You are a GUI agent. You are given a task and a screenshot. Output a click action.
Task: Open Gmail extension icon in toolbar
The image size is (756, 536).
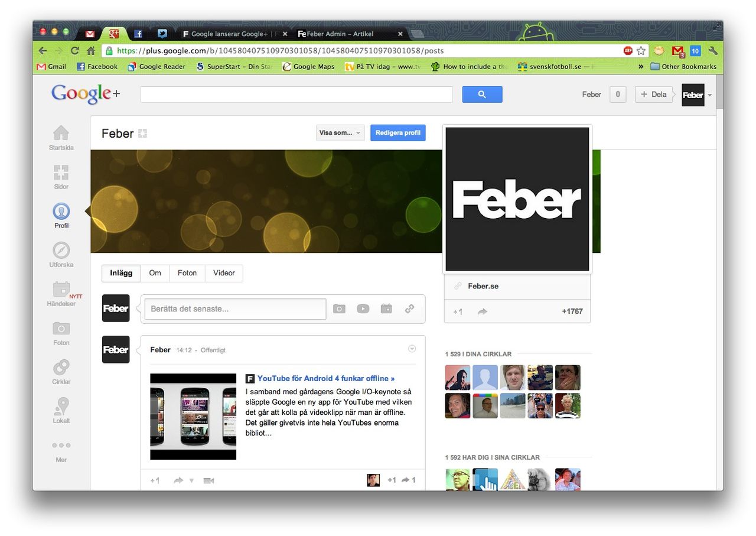tap(678, 51)
